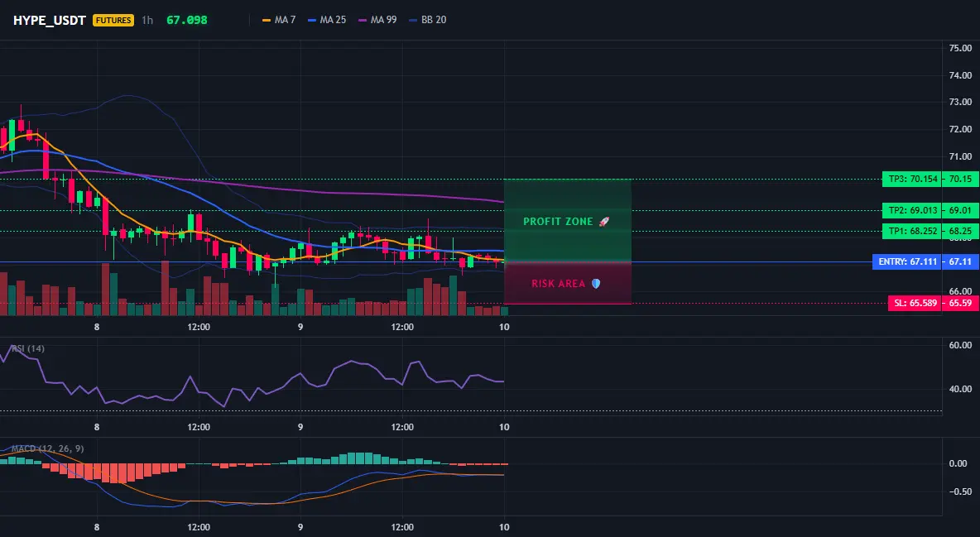Click date 9 on the price chart time axis
Screen dimensions: 980x537
point(300,327)
